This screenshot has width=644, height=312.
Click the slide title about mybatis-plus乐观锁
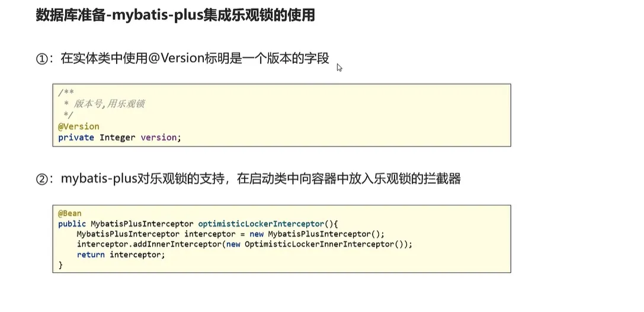click(x=175, y=15)
